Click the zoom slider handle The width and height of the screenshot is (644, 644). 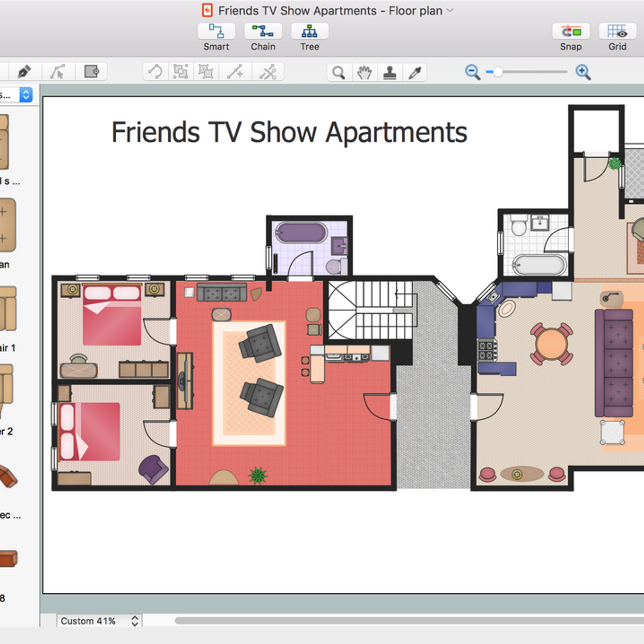pos(498,72)
